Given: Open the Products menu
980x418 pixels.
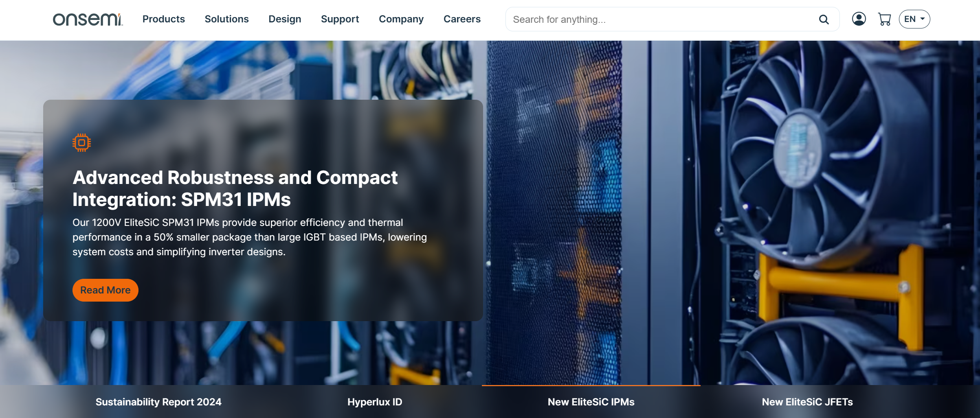Looking at the screenshot, I should (163, 19).
